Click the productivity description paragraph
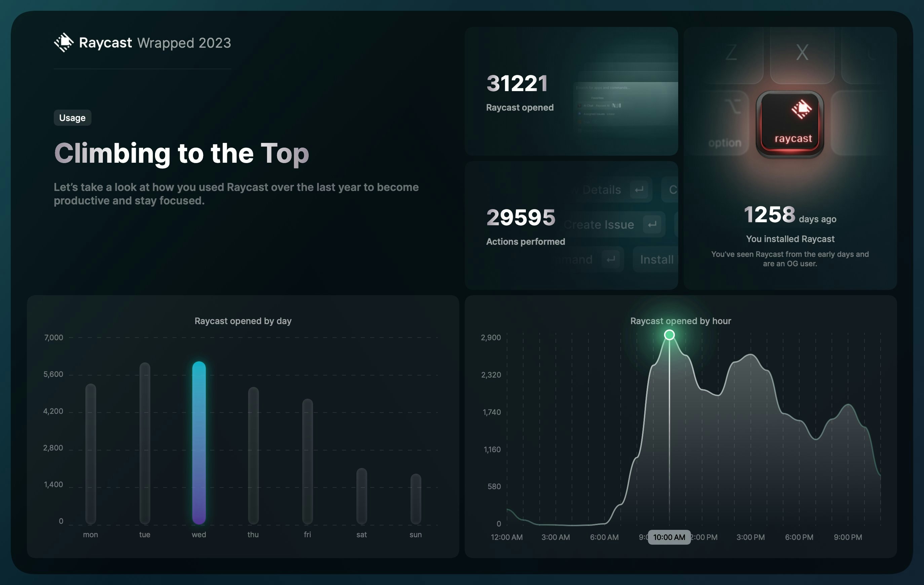The height and width of the screenshot is (585, 924). coord(236,194)
